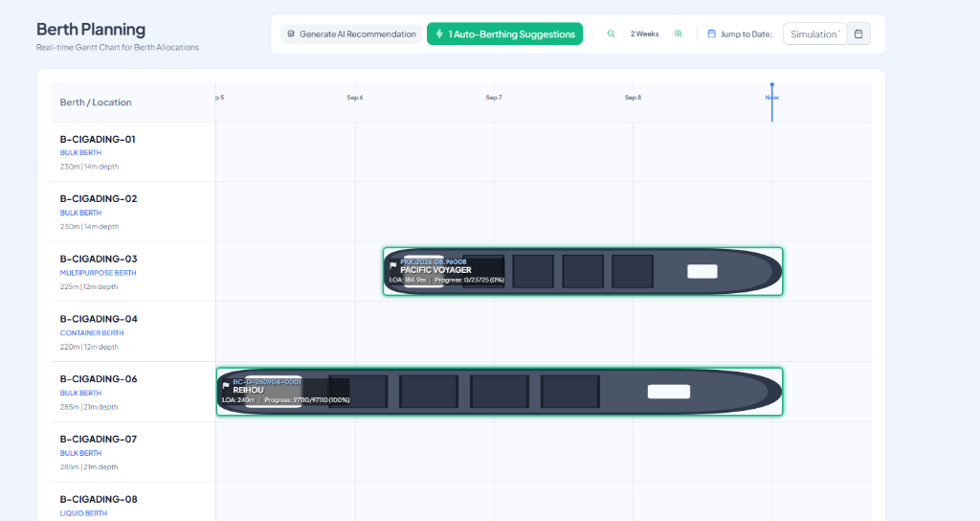Select berth row B-CIGADING-07

tap(460, 452)
